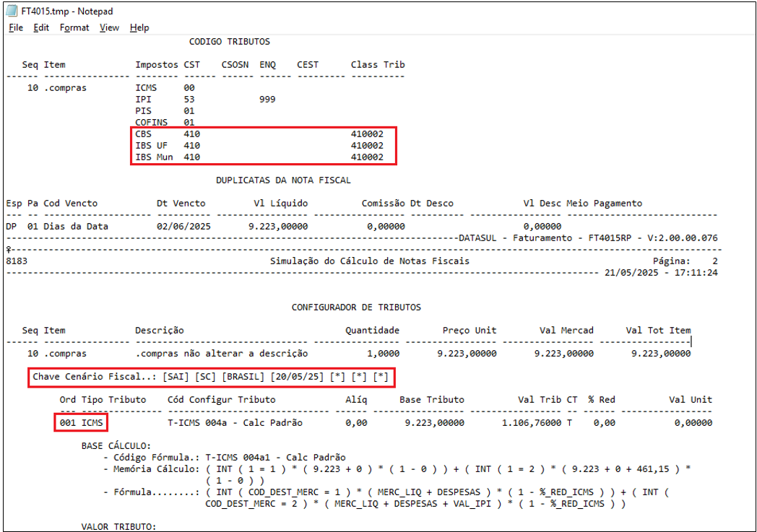Click the 'Chave Cenário Fiscal..:' label
The width and height of the screenshot is (757, 532).
pyautogui.click(x=95, y=378)
